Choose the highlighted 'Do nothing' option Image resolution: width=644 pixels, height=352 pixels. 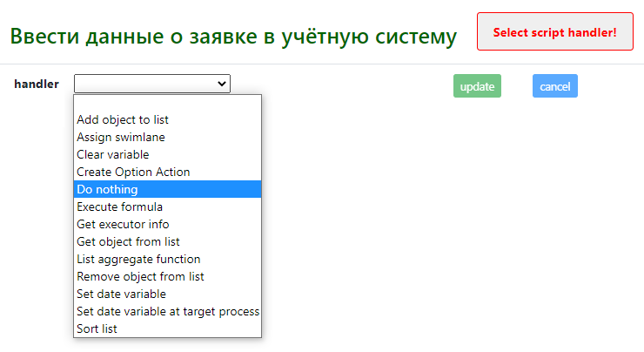(167, 189)
